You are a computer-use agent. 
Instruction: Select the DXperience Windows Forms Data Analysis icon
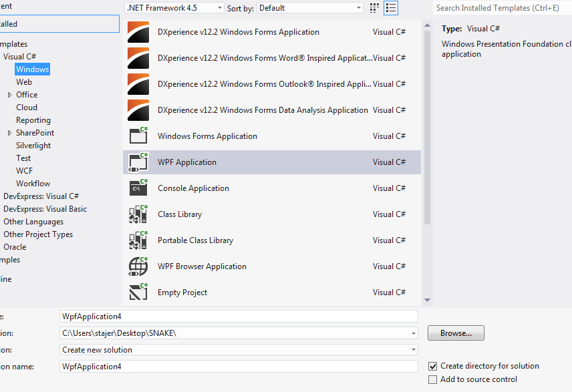pyautogui.click(x=138, y=110)
